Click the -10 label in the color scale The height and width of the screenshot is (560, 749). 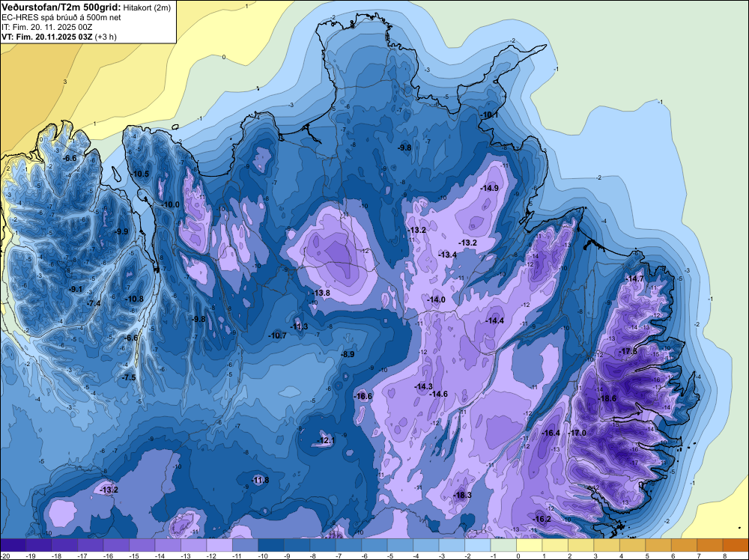click(x=262, y=556)
